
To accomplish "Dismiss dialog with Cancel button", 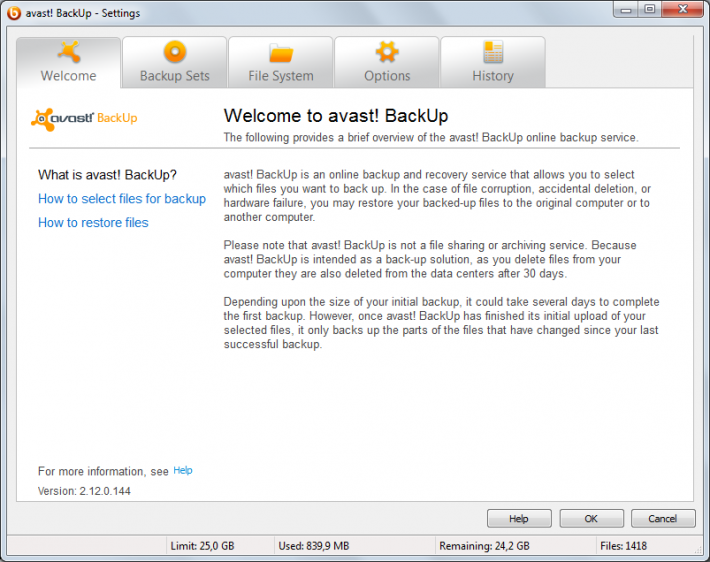I will coord(663,519).
